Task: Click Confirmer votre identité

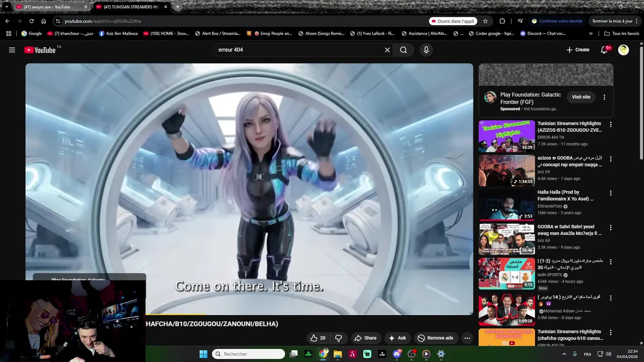Action: tap(557, 21)
